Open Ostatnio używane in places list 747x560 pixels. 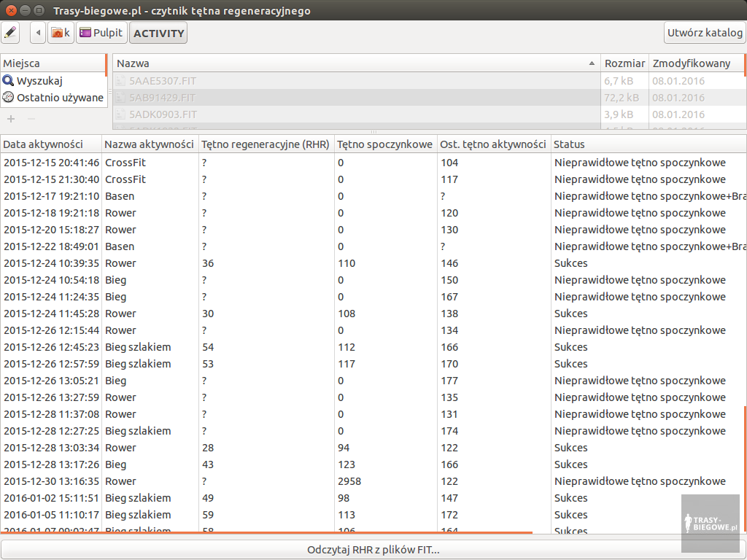click(x=60, y=97)
